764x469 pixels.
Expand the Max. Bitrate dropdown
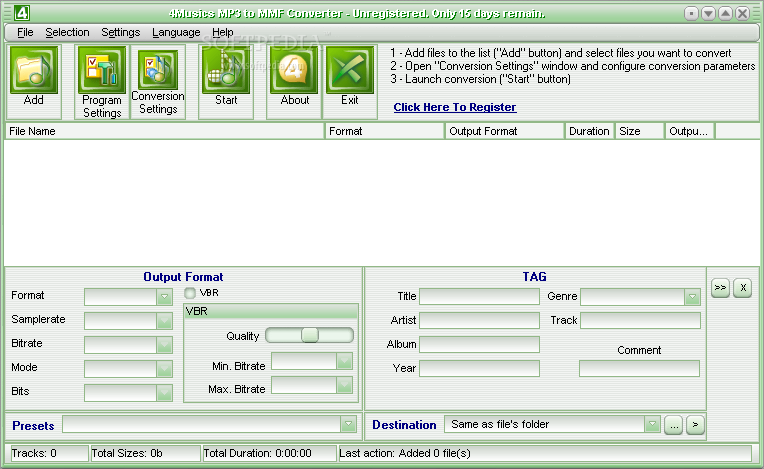(x=344, y=385)
